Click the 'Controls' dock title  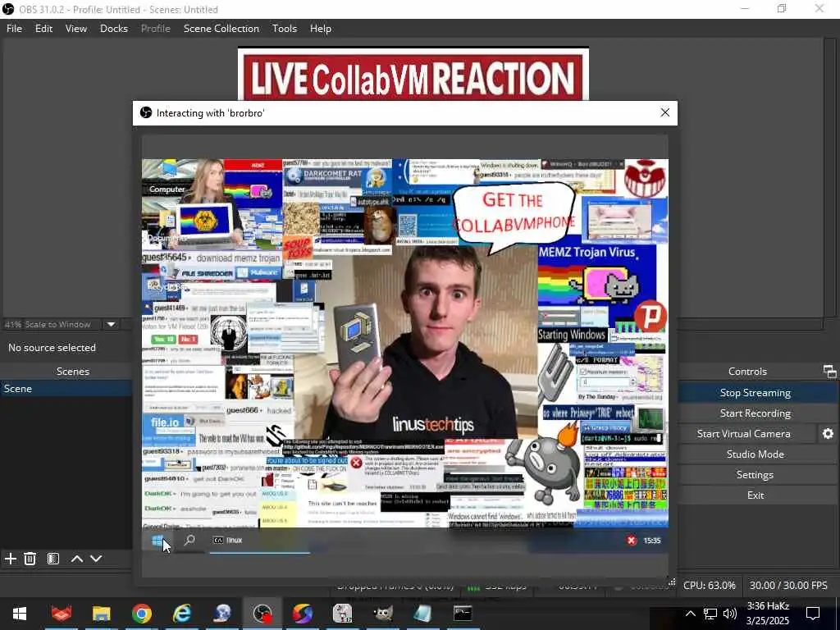coord(747,372)
